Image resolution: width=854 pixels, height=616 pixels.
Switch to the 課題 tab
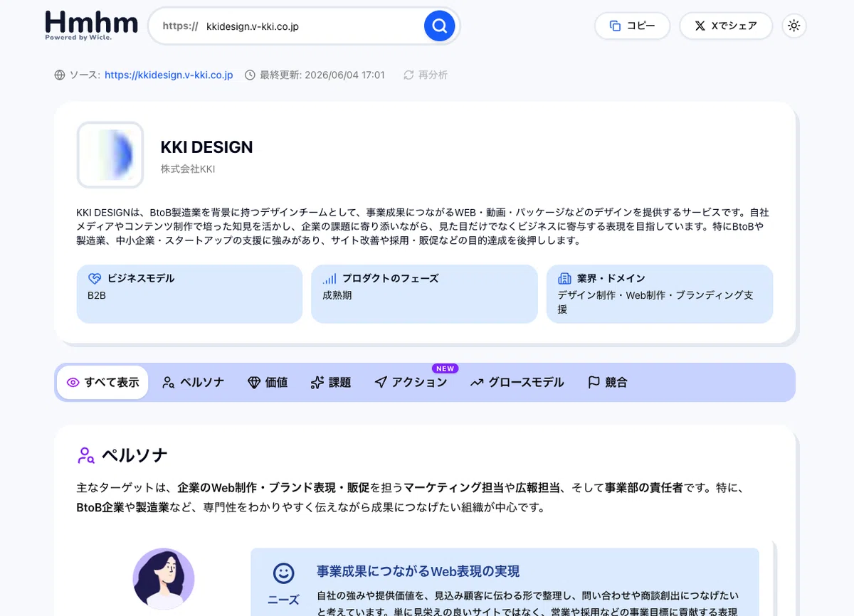(331, 383)
